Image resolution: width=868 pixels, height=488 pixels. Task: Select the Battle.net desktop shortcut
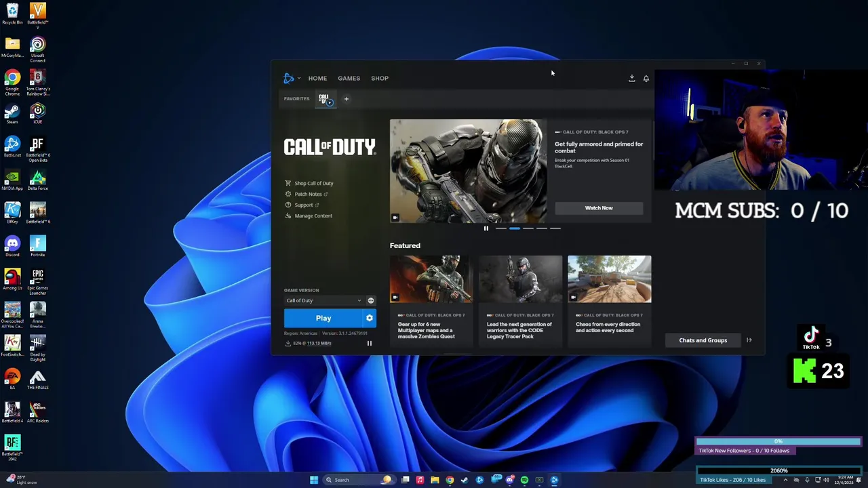point(12,146)
